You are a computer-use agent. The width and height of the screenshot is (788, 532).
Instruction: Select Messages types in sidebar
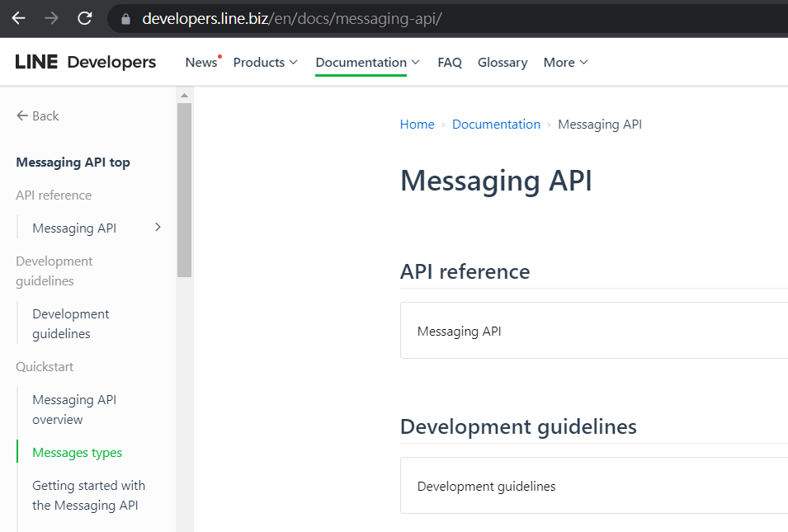(x=77, y=453)
